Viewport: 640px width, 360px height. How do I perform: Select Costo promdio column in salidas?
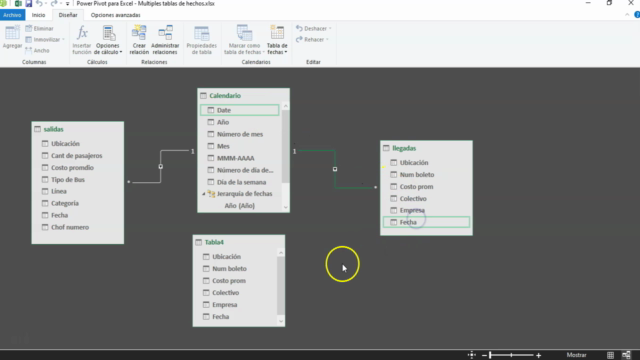pyautogui.click(x=72, y=168)
